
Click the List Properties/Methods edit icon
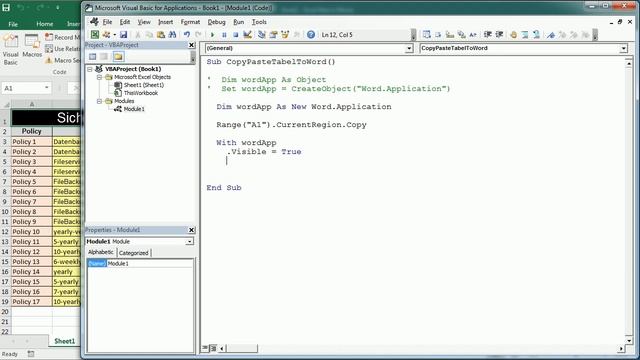click(x=426, y=35)
